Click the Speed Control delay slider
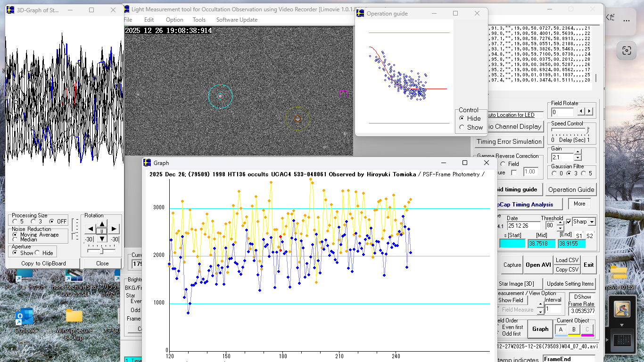The image size is (644, 362). tap(587, 131)
